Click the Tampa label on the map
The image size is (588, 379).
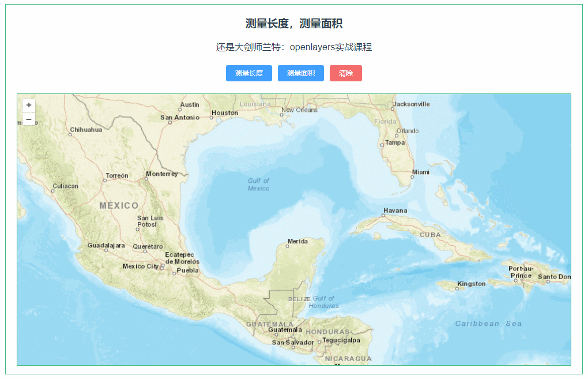[x=395, y=142]
